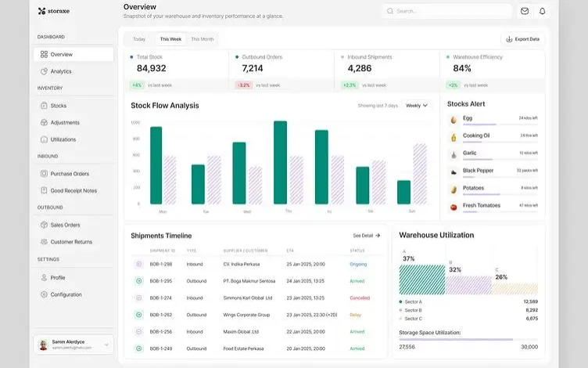
Task: Click the Total Stock value 84,932
Action: tap(151, 68)
